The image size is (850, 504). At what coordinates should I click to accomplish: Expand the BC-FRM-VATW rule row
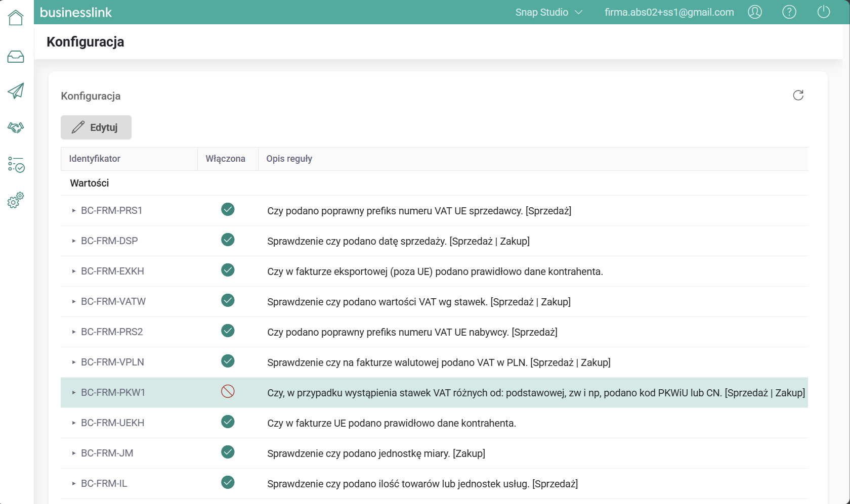coord(74,302)
